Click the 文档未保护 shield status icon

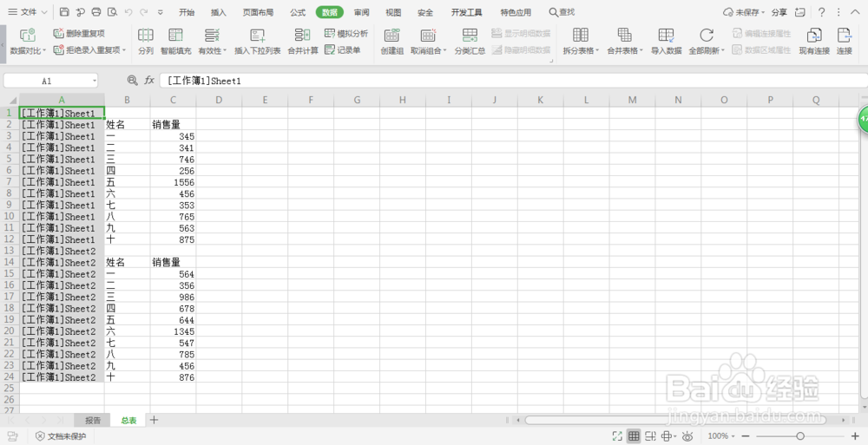[40, 436]
